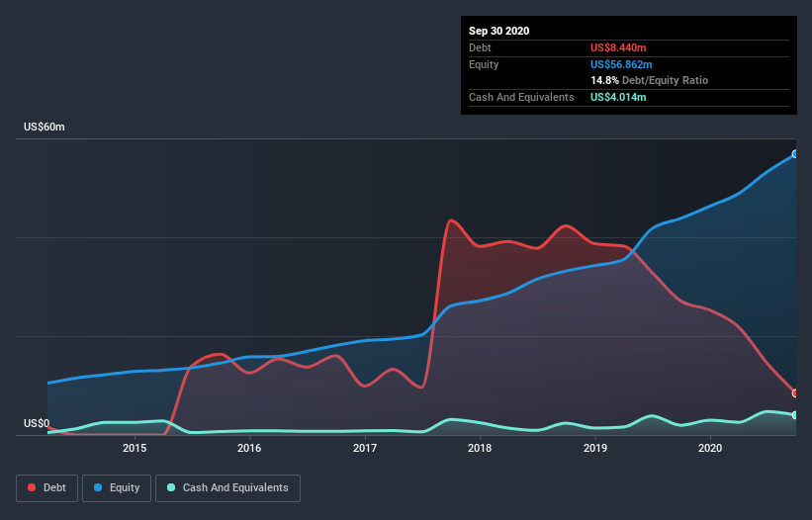Click the Debt row label in tooltip
The image size is (812, 520).
point(480,47)
